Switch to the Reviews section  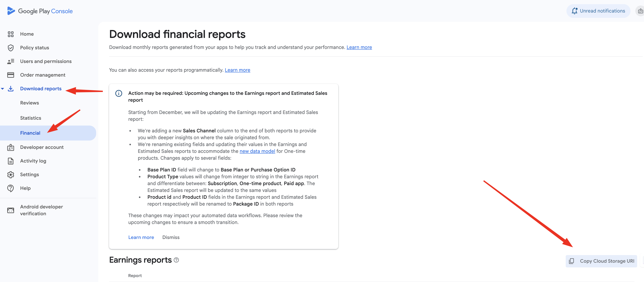[x=29, y=103]
